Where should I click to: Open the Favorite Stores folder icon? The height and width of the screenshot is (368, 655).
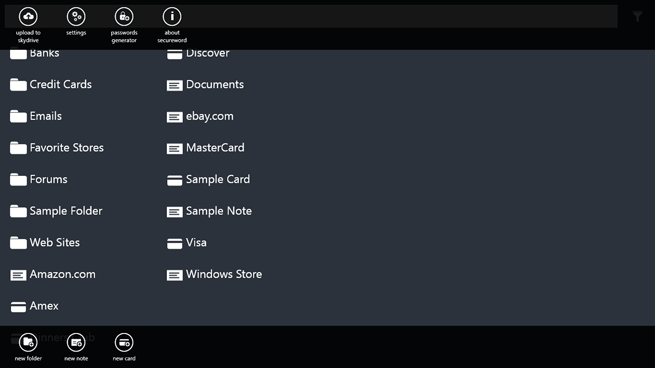coord(18,148)
